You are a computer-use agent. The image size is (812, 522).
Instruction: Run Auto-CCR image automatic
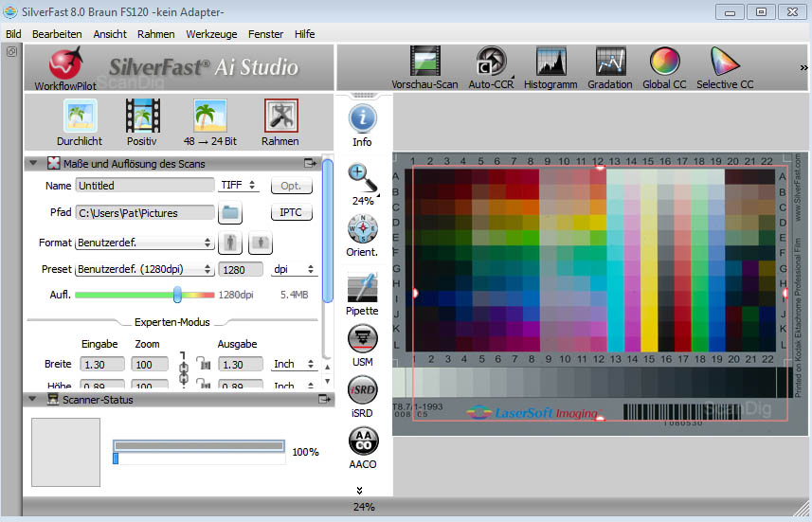pyautogui.click(x=491, y=68)
